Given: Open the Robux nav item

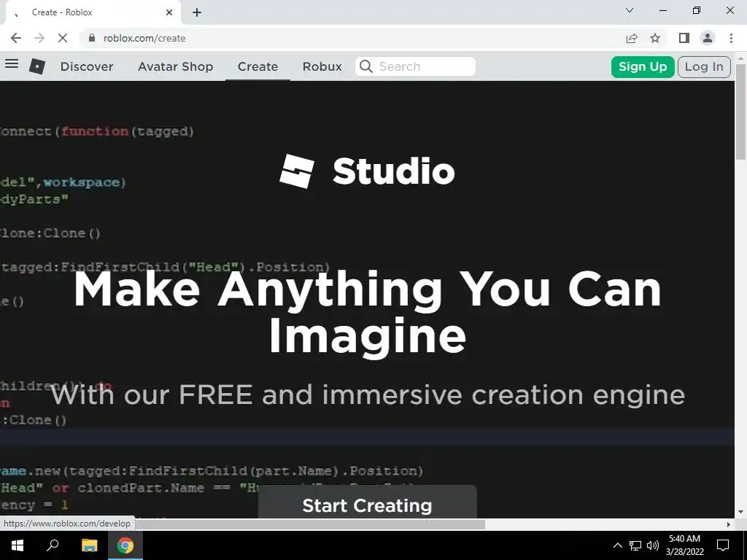Looking at the screenshot, I should tap(322, 66).
